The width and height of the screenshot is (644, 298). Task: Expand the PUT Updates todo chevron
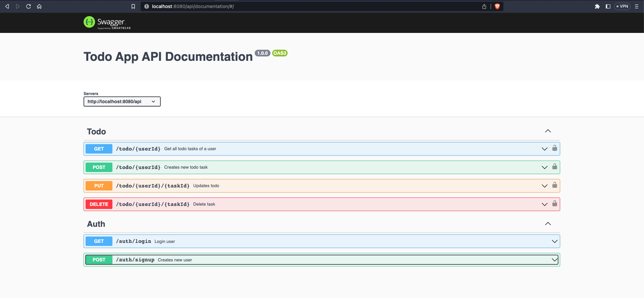[545, 186]
